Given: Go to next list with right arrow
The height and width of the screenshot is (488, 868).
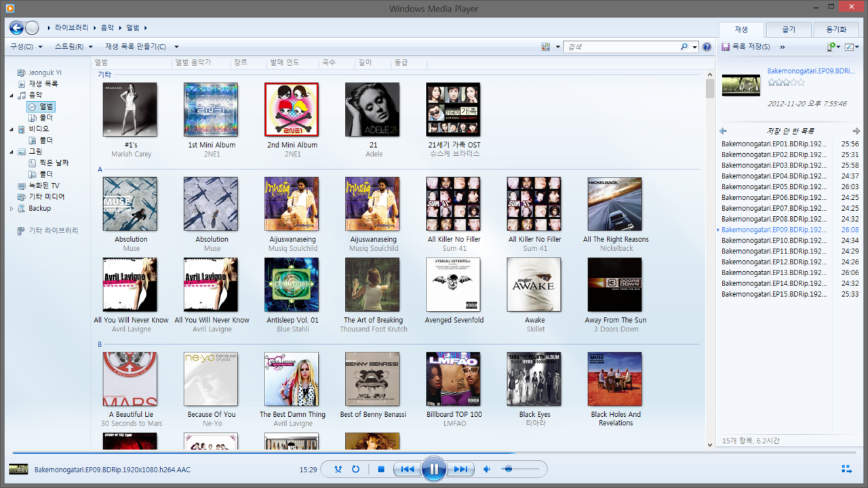Looking at the screenshot, I should click(856, 131).
